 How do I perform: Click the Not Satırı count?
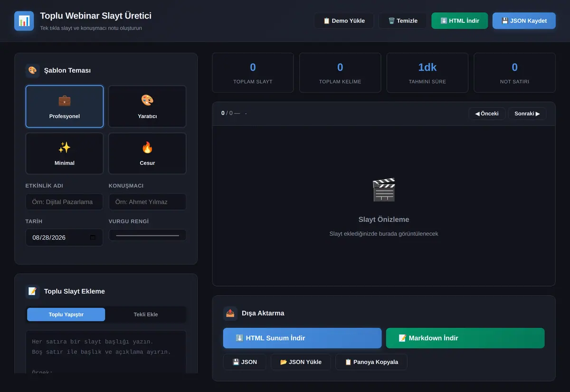click(515, 67)
